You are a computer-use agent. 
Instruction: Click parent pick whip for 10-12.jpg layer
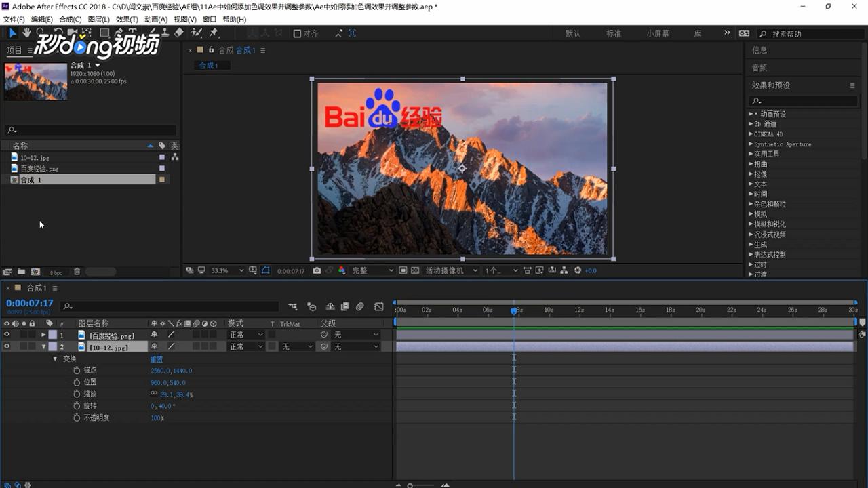pyautogui.click(x=324, y=346)
